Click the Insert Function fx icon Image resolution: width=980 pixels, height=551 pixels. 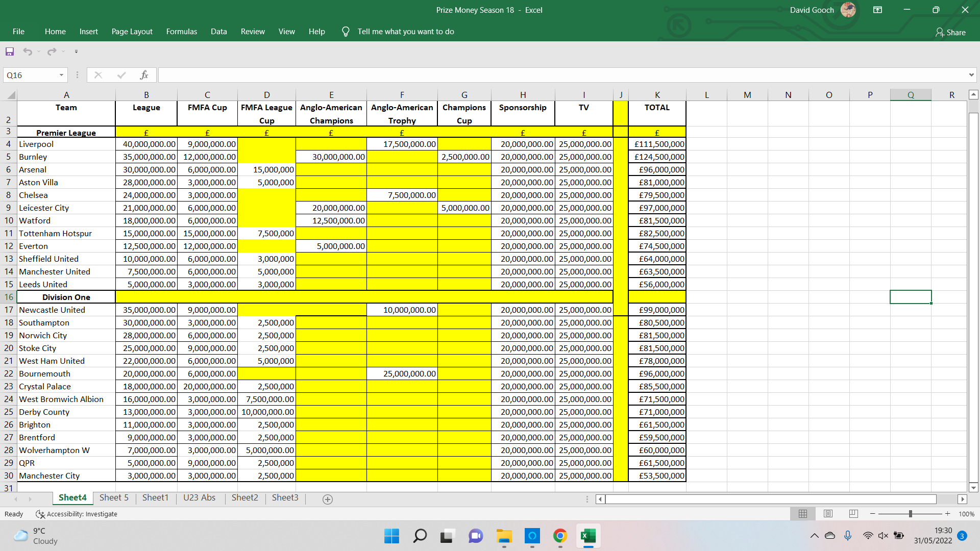click(144, 75)
